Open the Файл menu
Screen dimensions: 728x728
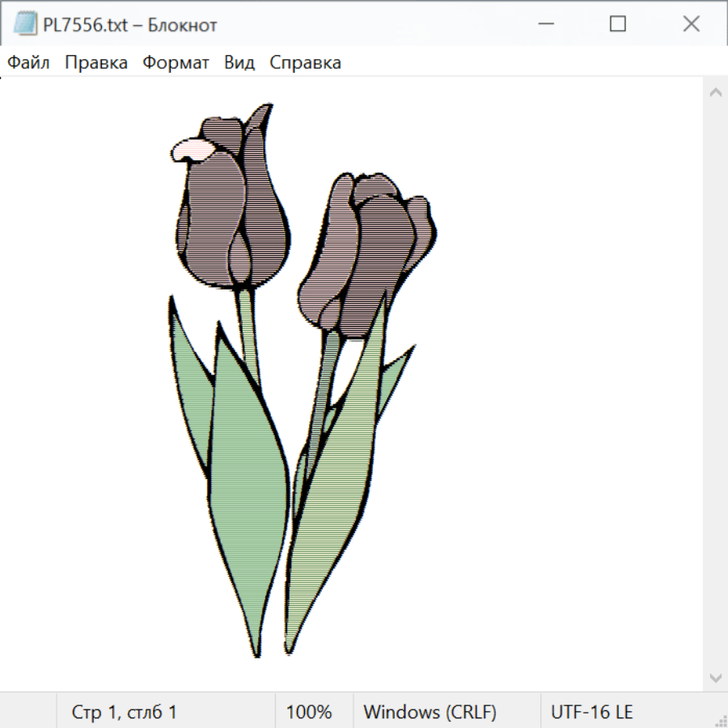point(28,63)
